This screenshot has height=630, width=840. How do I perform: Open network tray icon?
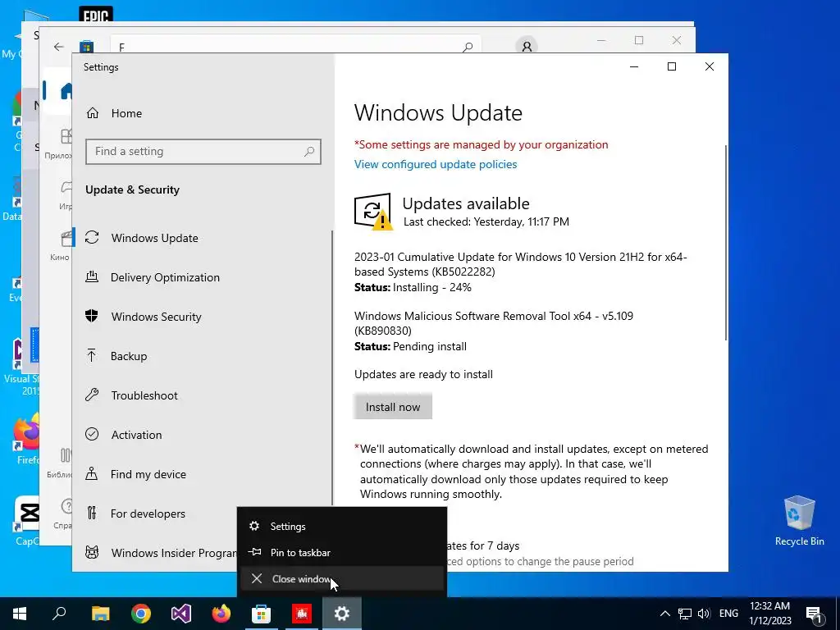(685, 614)
